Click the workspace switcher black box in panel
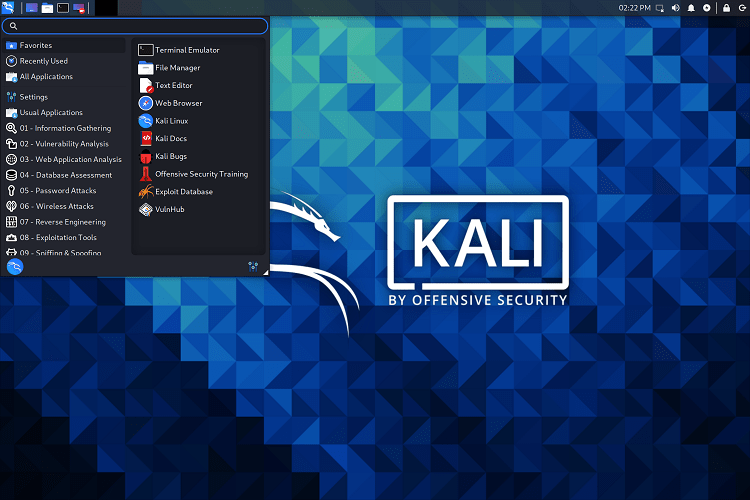 106,8
